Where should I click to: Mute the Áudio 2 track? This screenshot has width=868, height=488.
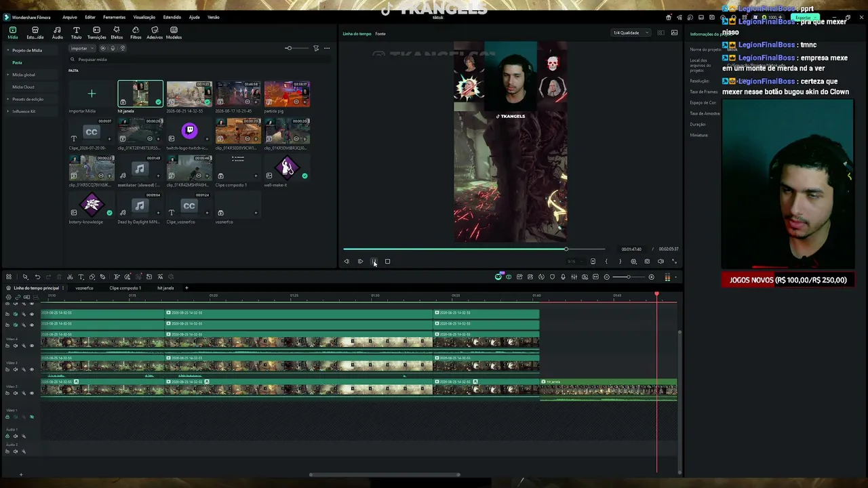16,451
